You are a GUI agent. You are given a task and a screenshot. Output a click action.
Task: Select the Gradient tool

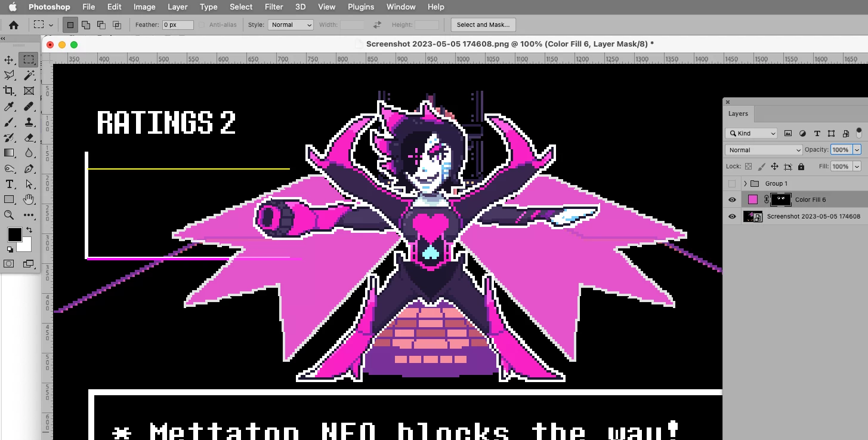point(9,153)
